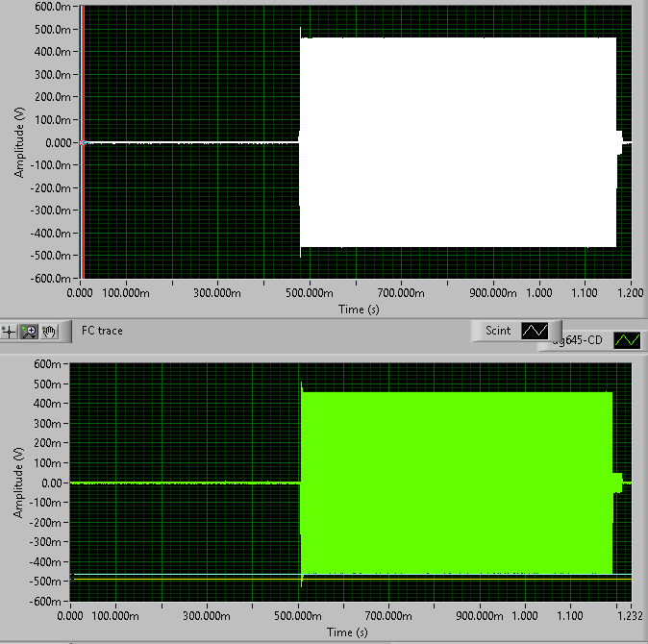Viewport: 648px width, 644px height.
Task: Click 700.000m on the bottom X axis
Action: (x=388, y=616)
